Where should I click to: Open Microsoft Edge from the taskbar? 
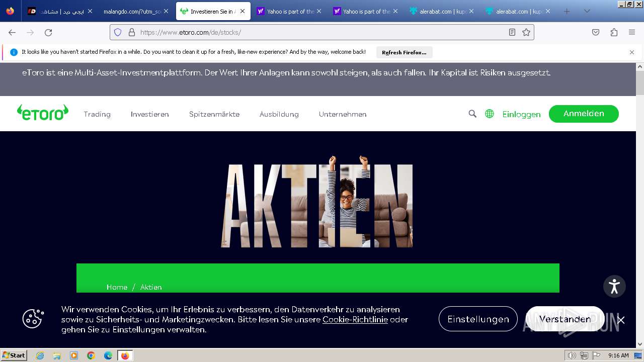108,355
